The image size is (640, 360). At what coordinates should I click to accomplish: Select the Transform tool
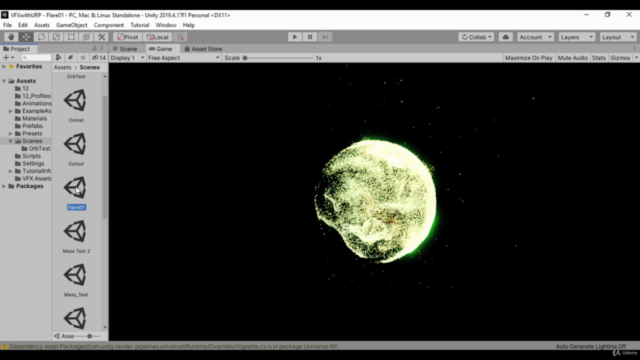click(87, 37)
